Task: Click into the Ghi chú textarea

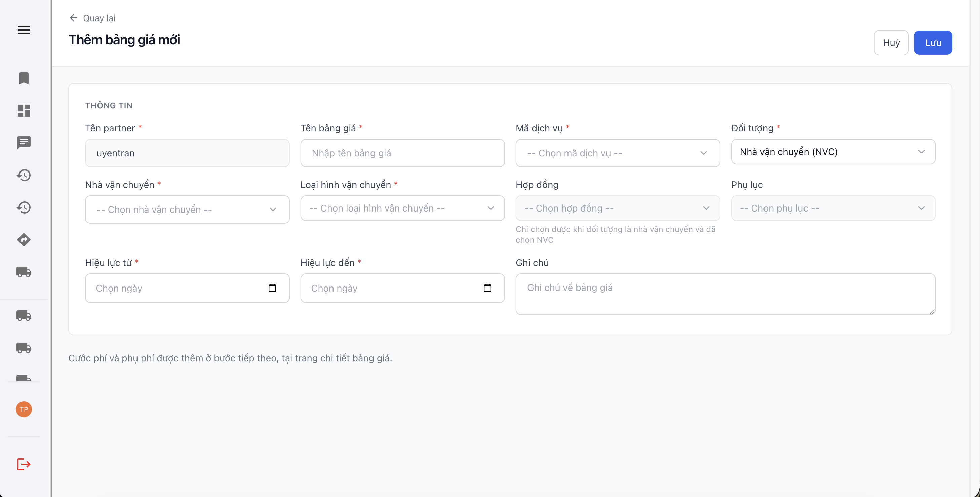Action: click(726, 294)
